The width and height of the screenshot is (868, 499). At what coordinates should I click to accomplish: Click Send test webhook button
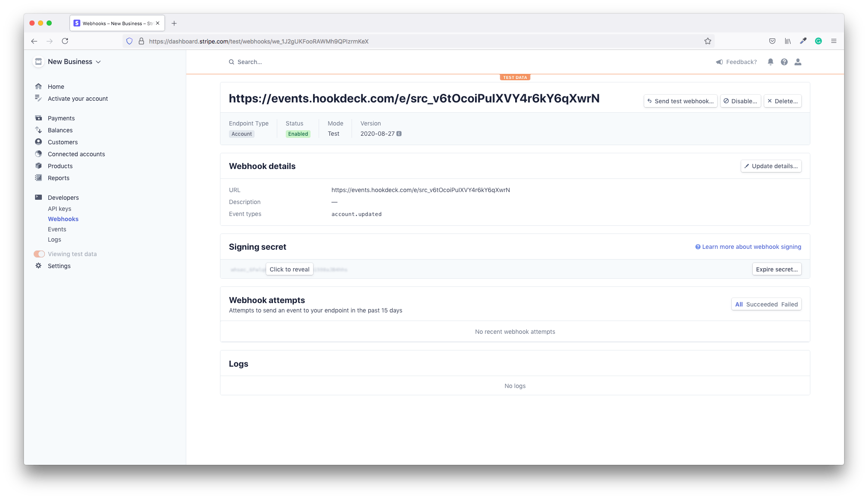point(680,101)
